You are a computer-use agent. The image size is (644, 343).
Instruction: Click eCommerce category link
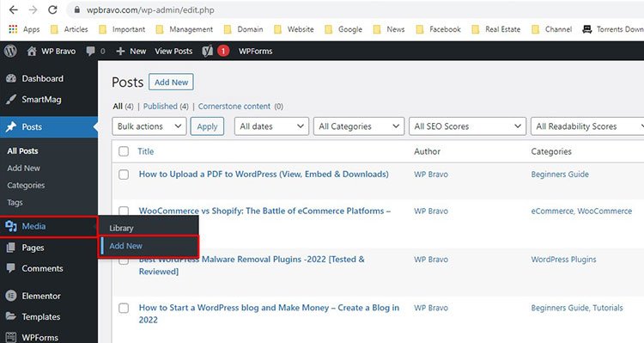pos(552,211)
